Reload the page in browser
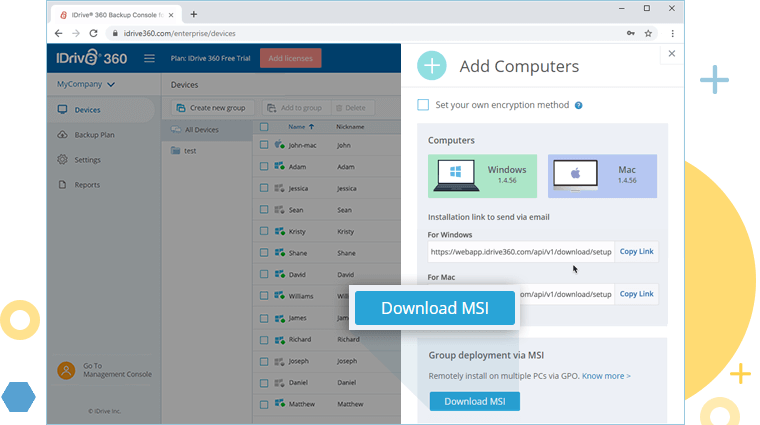 pos(94,33)
